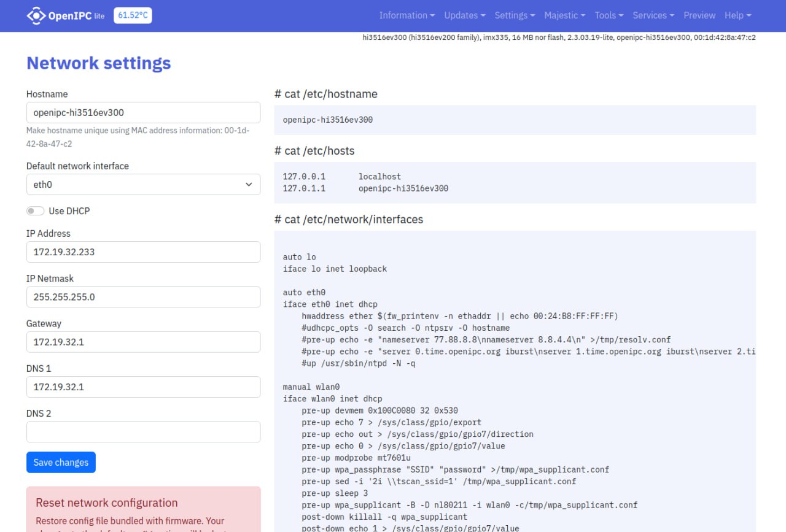Expand the Updates dropdown menu
This screenshot has width=786, height=532.
coord(464,15)
